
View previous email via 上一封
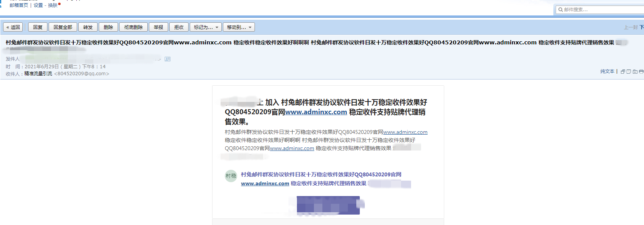point(631,27)
